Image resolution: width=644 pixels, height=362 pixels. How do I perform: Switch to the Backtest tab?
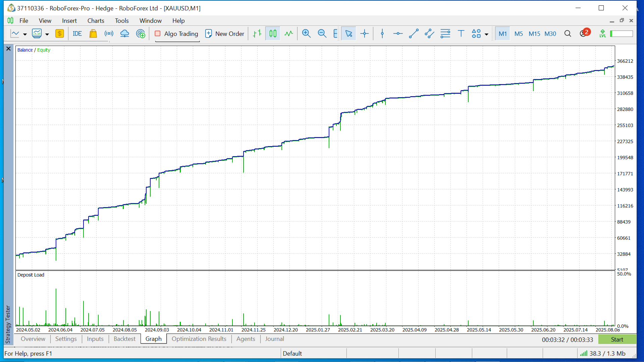click(x=124, y=339)
